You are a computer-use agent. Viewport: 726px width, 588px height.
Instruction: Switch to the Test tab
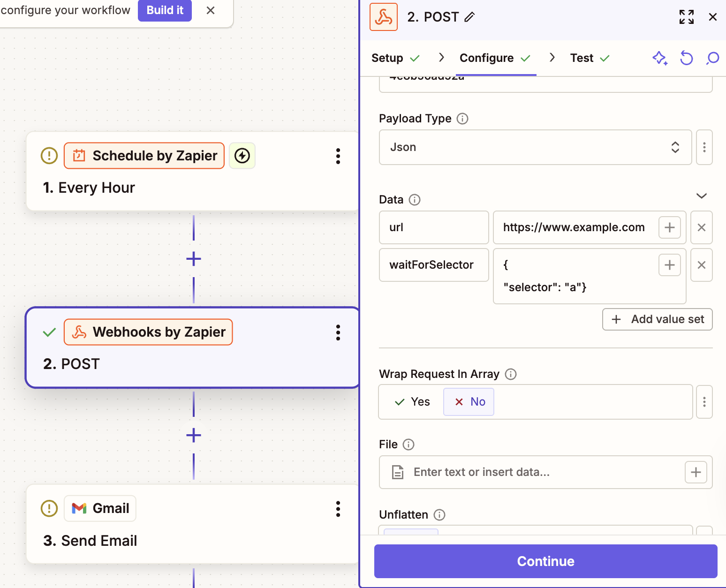pos(582,58)
